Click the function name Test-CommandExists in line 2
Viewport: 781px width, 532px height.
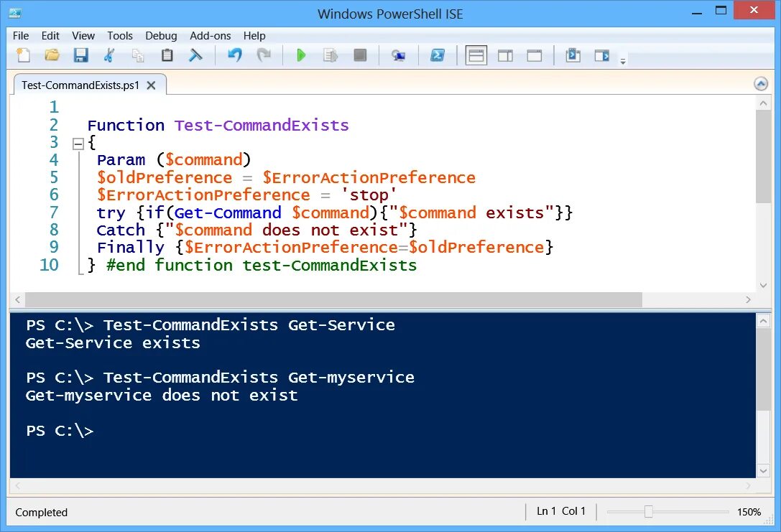[262, 126]
